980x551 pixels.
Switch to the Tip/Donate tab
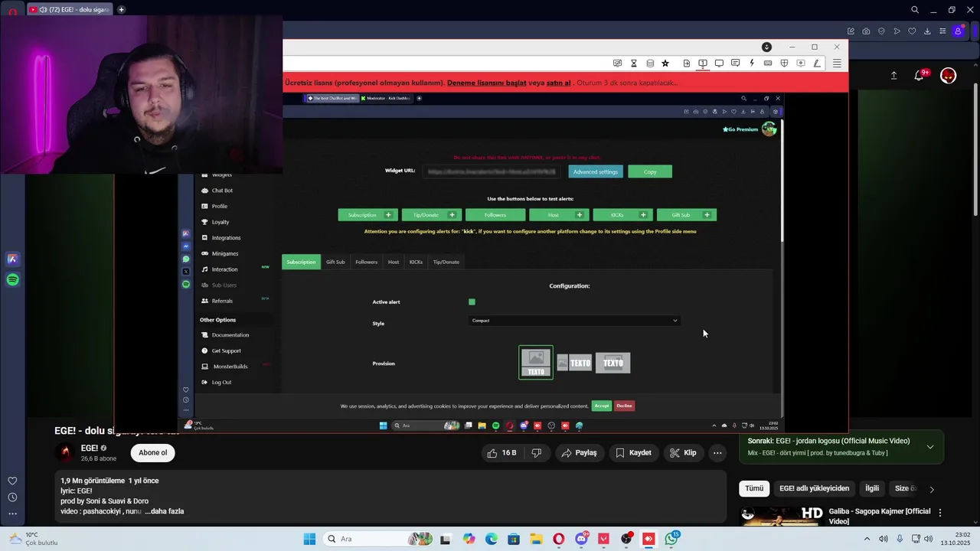click(x=446, y=262)
